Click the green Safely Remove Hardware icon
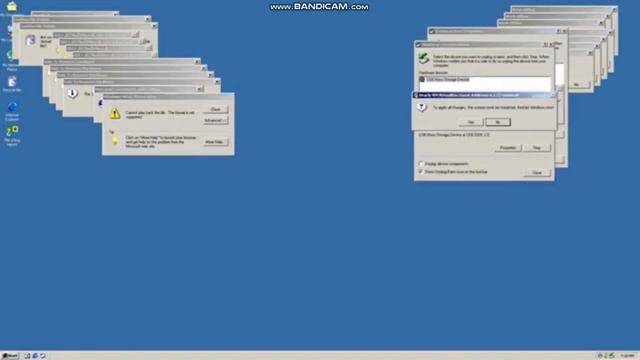 [424, 58]
